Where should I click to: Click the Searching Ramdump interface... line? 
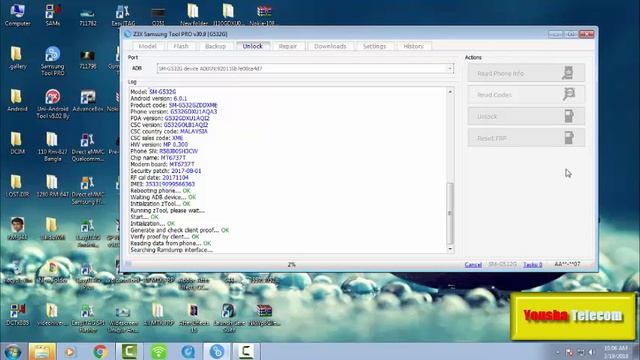coord(171,250)
